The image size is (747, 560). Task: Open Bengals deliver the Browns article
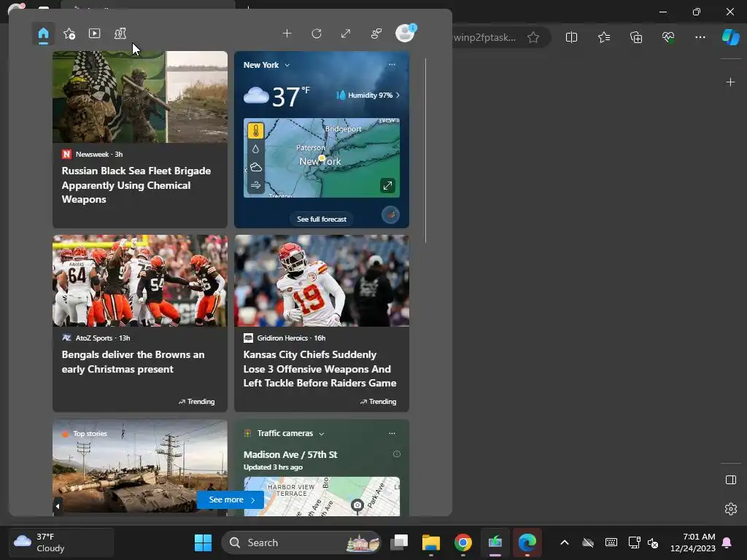click(x=133, y=362)
